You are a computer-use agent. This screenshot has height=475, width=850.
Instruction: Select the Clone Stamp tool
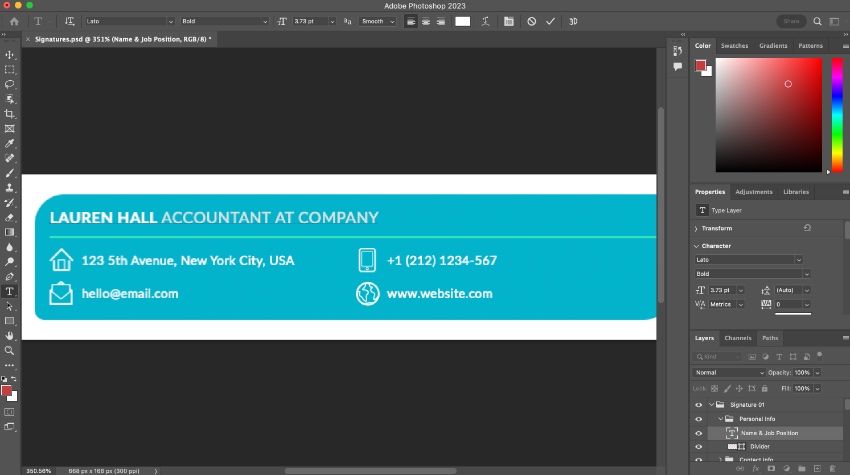click(x=9, y=188)
